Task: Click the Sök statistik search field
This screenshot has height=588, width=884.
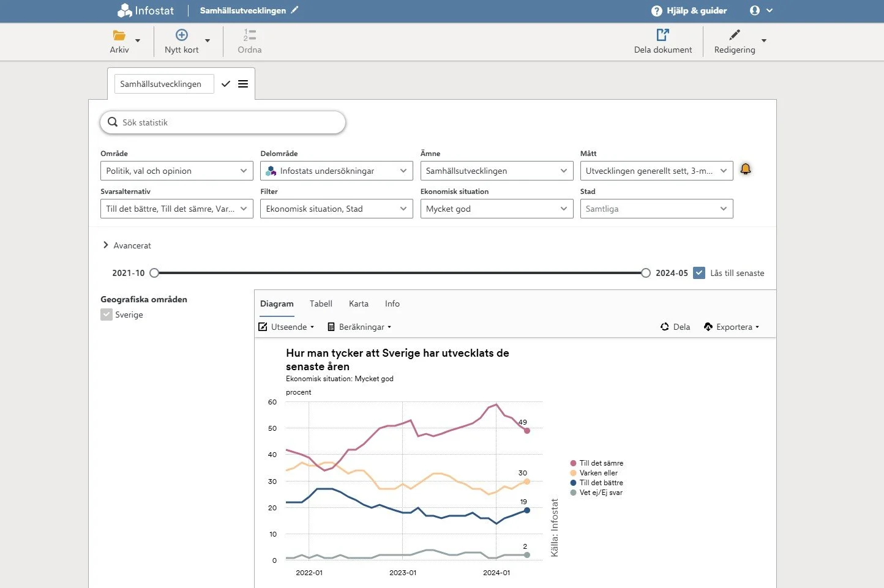Action: click(223, 122)
